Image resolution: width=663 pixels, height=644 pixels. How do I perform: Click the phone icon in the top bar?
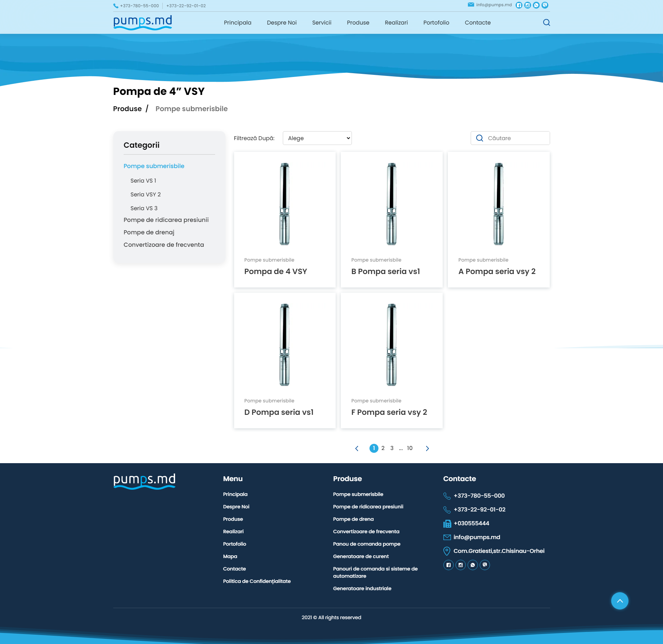(116, 6)
